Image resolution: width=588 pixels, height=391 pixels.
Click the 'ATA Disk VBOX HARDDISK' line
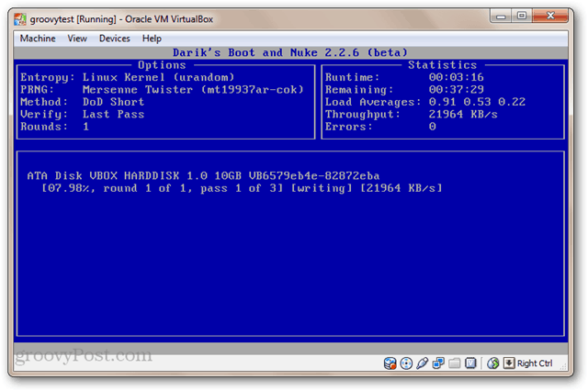tap(203, 175)
